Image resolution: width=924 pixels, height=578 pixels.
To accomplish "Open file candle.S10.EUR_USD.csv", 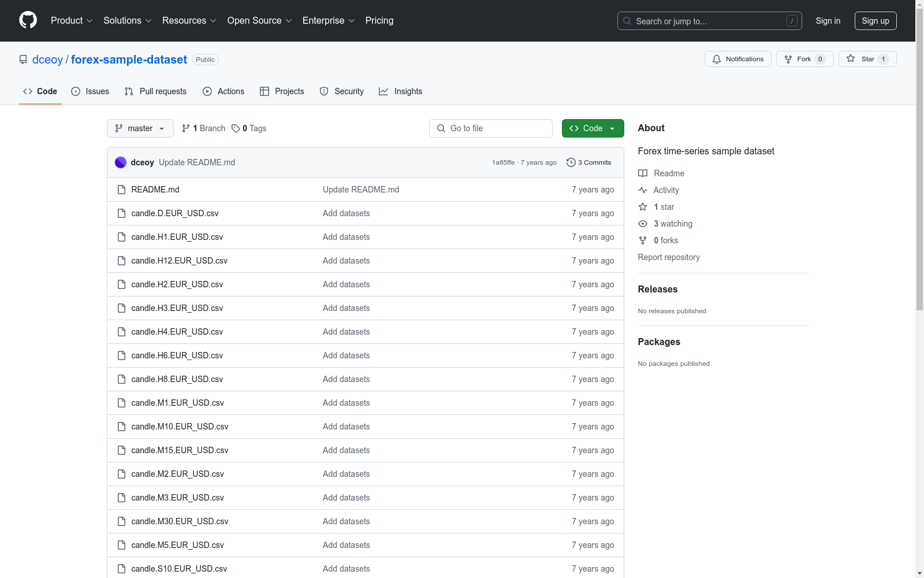I will pos(179,569).
